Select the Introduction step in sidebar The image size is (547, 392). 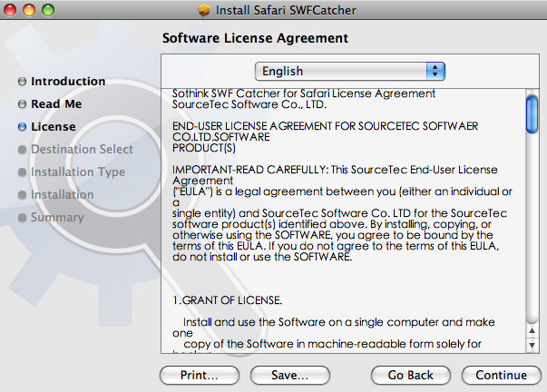(68, 82)
